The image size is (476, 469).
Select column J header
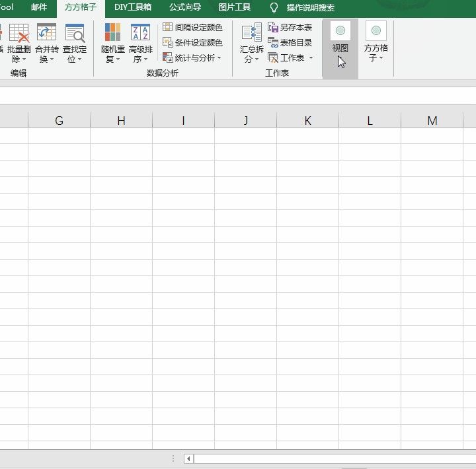coord(245,120)
